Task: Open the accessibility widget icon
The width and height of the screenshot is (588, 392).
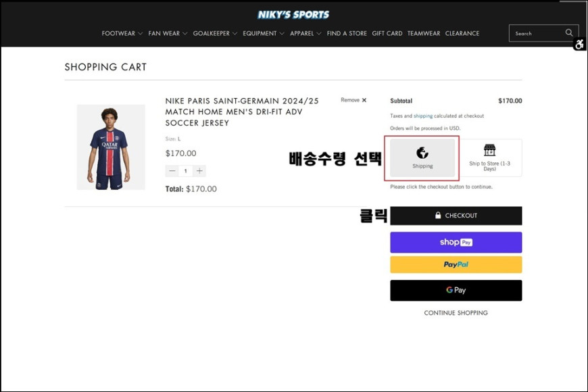Action: pos(579,45)
